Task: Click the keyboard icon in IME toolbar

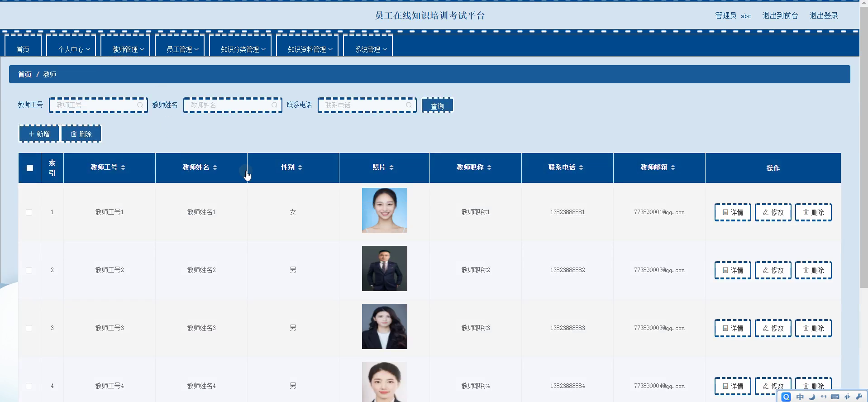Action: (x=835, y=397)
